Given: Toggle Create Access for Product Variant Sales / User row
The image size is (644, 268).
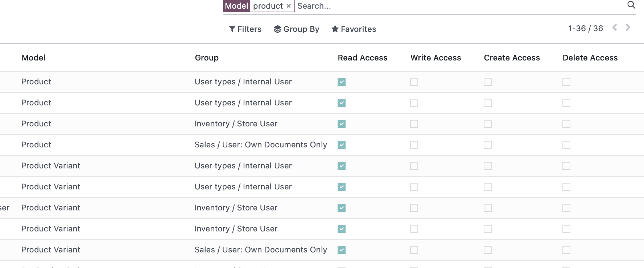Looking at the screenshot, I should tap(488, 250).
